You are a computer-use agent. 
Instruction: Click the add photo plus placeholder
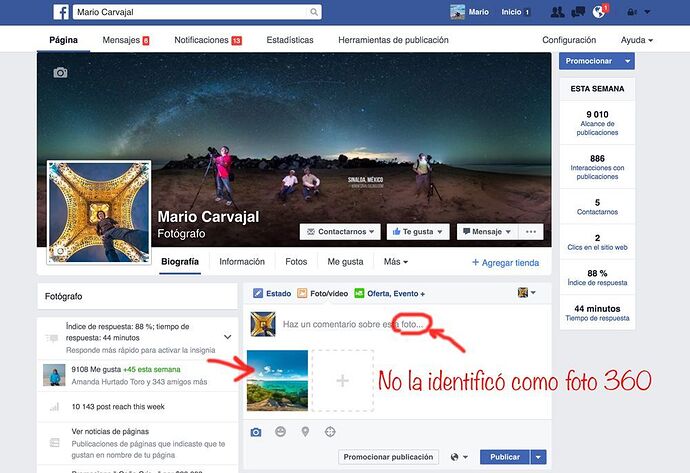(342, 380)
